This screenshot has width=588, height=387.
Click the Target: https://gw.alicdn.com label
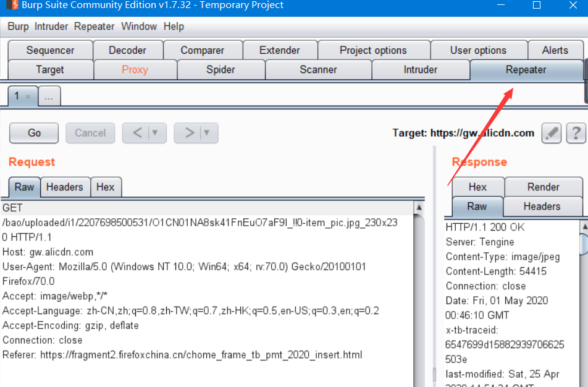tap(463, 133)
